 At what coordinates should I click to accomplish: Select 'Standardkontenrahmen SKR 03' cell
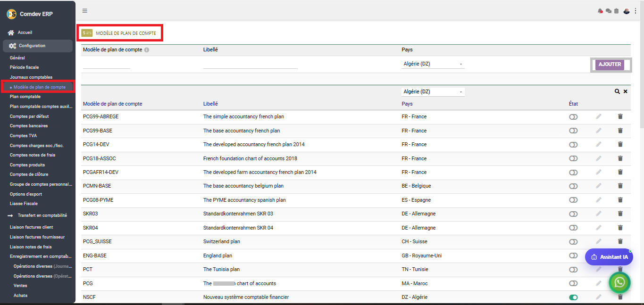pos(238,214)
